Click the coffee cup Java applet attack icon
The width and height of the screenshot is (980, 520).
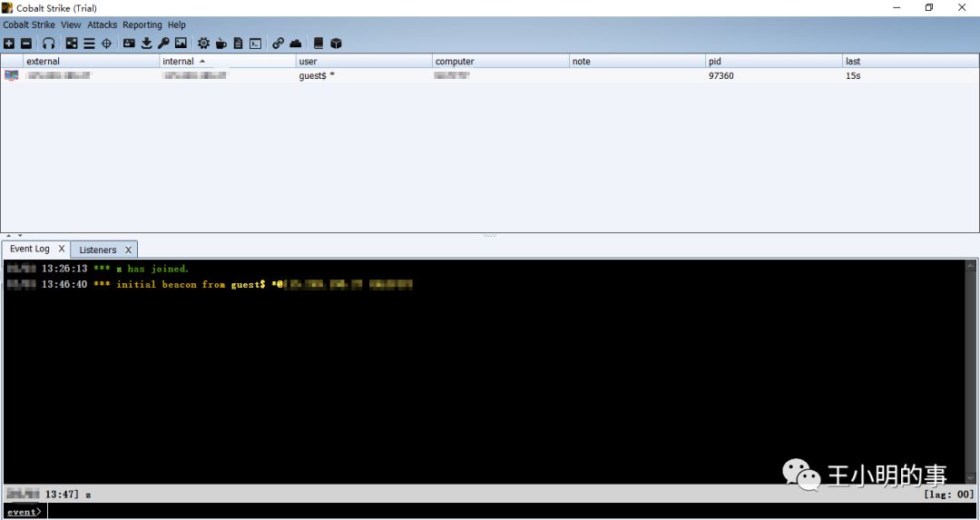[220, 44]
